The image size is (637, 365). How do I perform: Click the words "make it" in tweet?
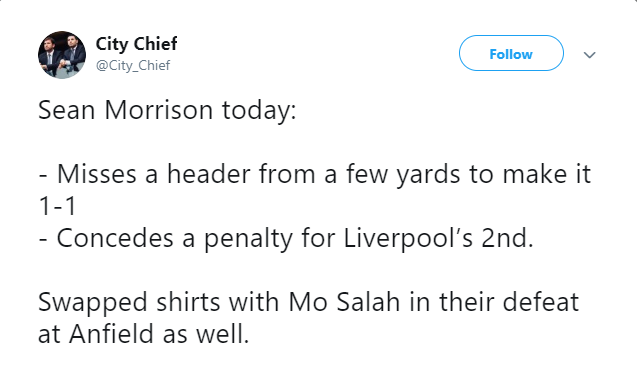coord(547,175)
